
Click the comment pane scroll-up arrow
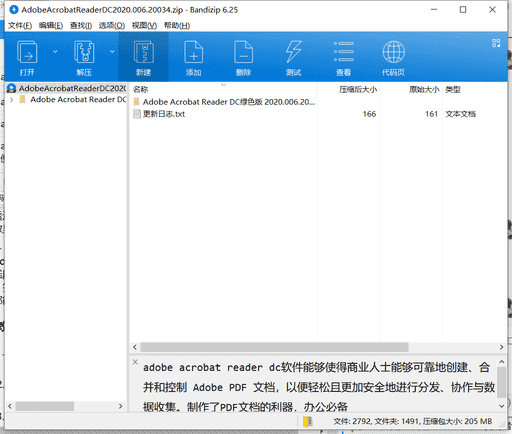pyautogui.click(x=502, y=362)
